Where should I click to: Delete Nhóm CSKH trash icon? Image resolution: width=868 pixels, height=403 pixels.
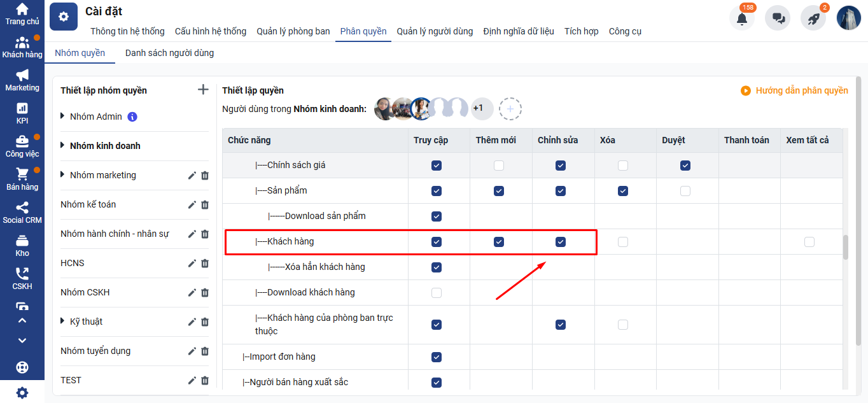[205, 293]
